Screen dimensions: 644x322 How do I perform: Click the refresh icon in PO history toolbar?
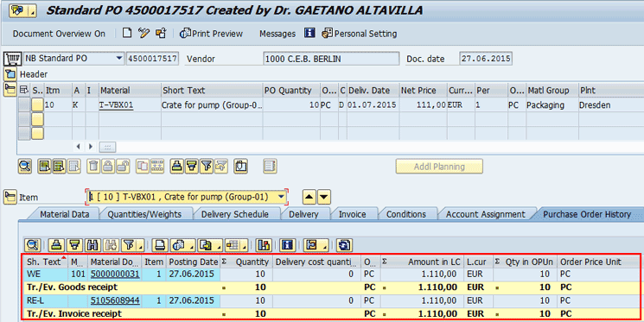pos(344,245)
